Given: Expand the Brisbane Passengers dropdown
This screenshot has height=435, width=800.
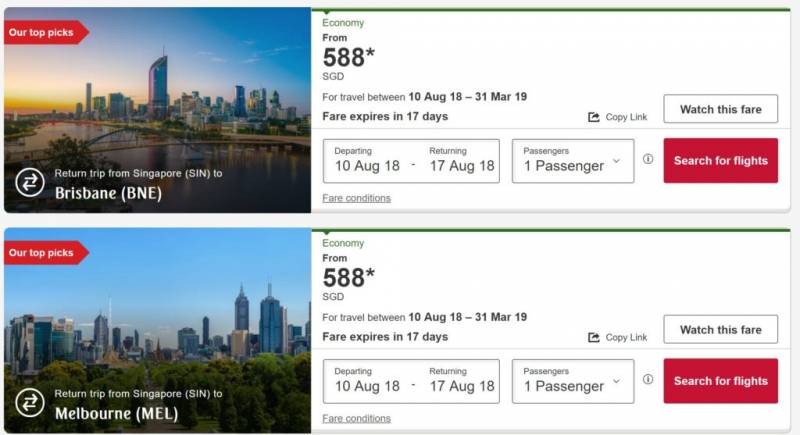Looking at the screenshot, I should coord(573,161).
